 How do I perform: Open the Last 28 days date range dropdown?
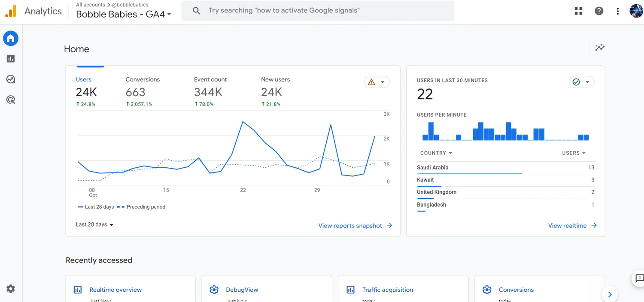[94, 225]
